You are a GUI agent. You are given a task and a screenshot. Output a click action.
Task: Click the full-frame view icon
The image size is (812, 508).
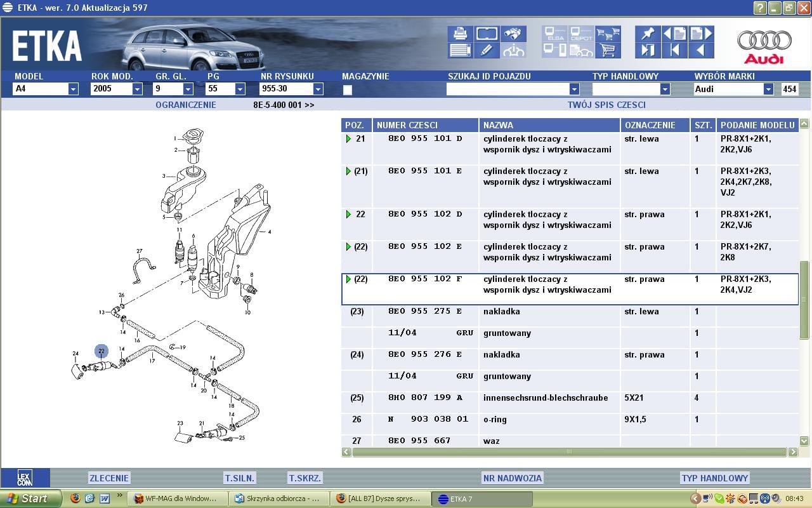coord(487,34)
